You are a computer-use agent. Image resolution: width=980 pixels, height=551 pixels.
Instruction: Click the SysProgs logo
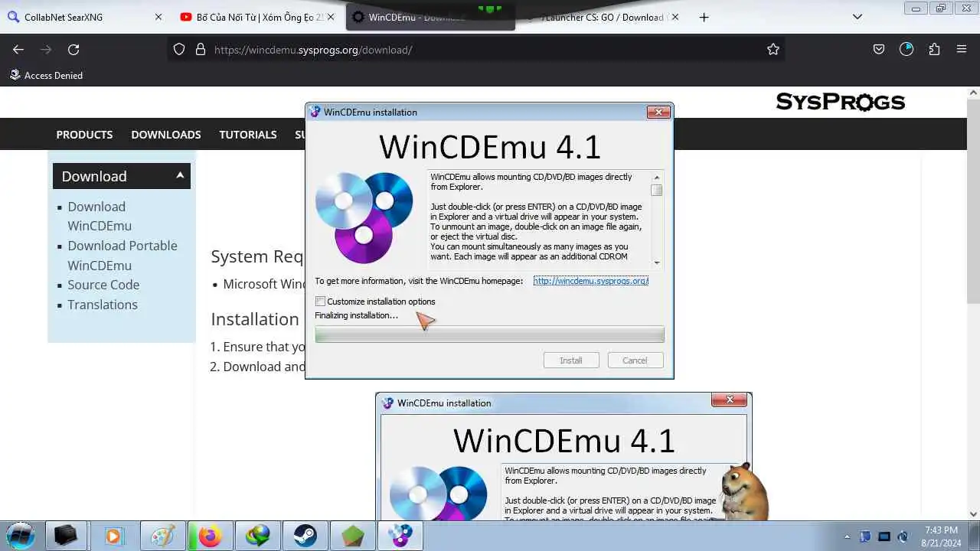point(841,102)
